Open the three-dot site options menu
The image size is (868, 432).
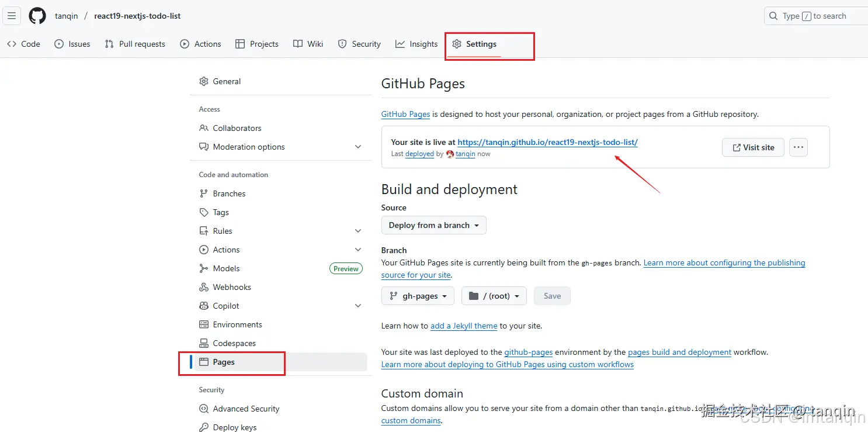(x=798, y=147)
